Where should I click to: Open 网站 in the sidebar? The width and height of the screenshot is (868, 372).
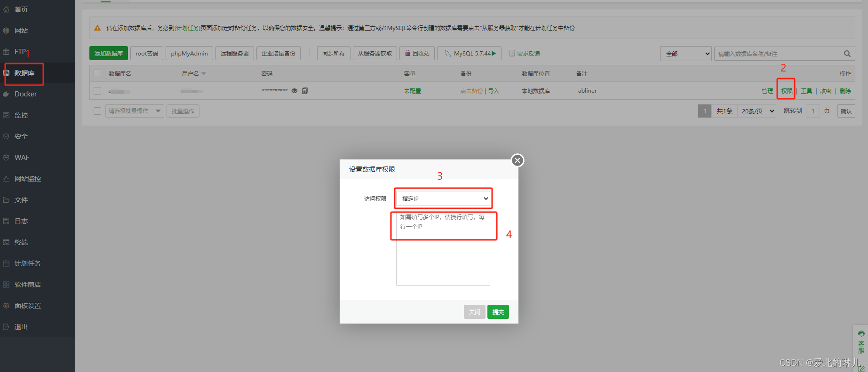tap(21, 31)
